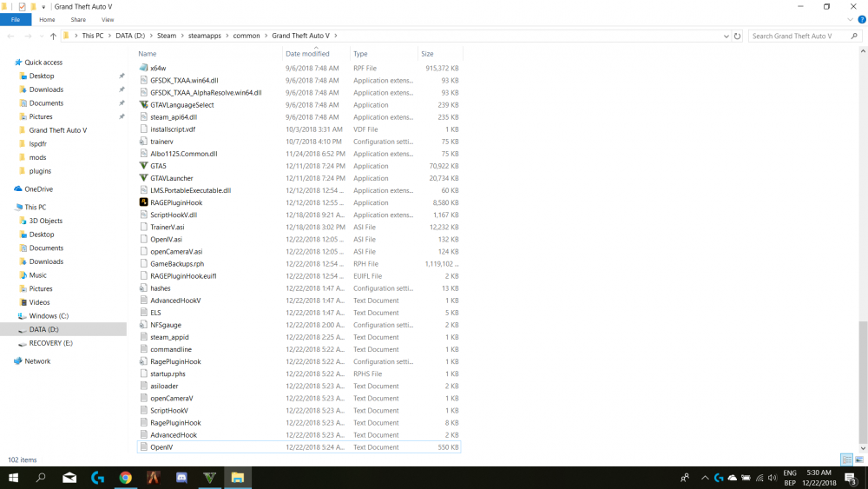Select the OpenIV text document row
868x489 pixels.
[299, 447]
